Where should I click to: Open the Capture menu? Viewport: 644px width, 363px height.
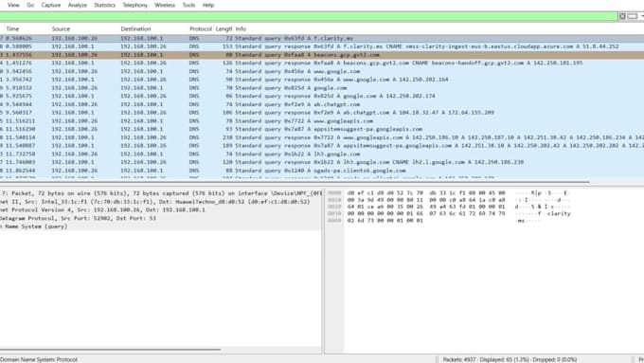[51, 5]
